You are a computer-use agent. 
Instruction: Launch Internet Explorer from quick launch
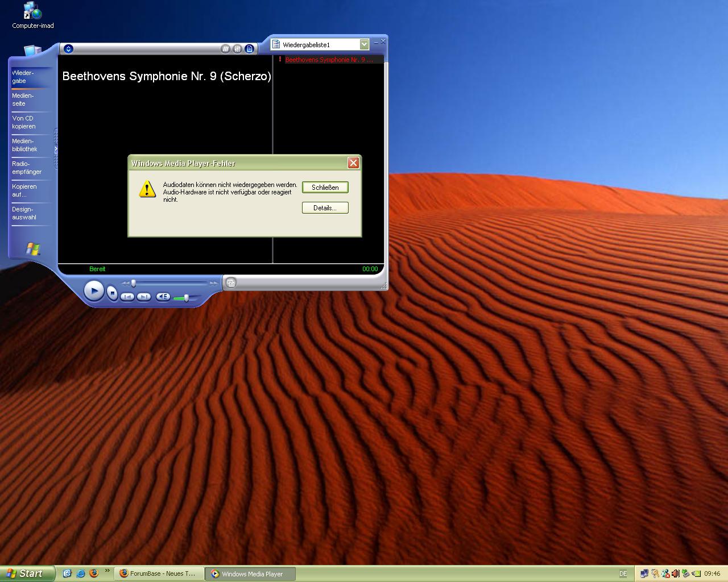80,573
